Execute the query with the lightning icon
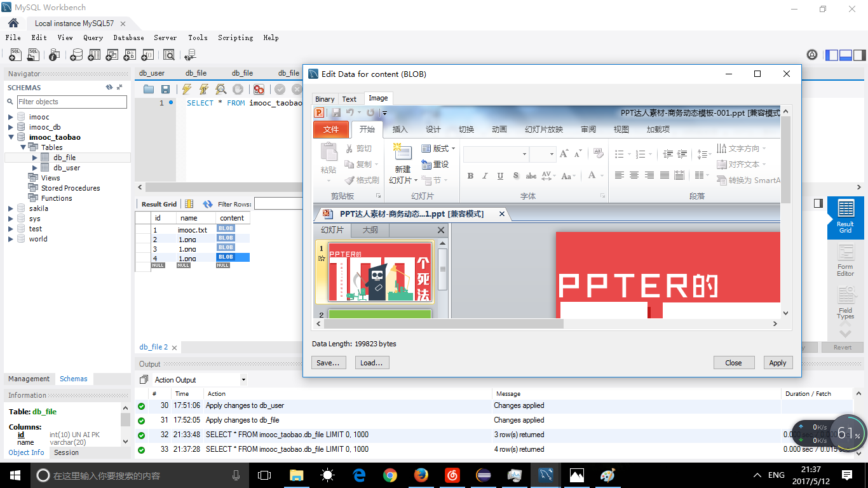Screen dimensions: 868x488 pos(187,90)
